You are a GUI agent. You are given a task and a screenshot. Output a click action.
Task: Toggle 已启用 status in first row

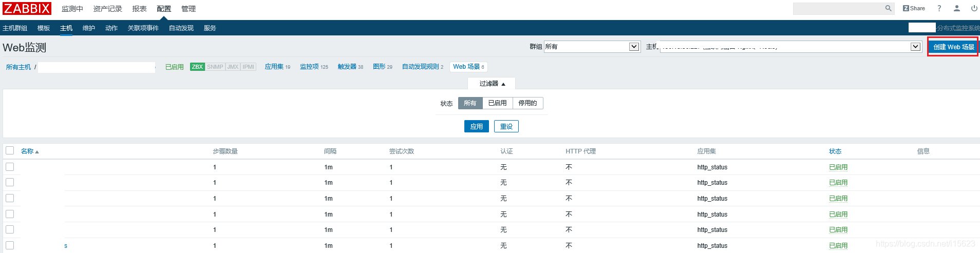838,167
